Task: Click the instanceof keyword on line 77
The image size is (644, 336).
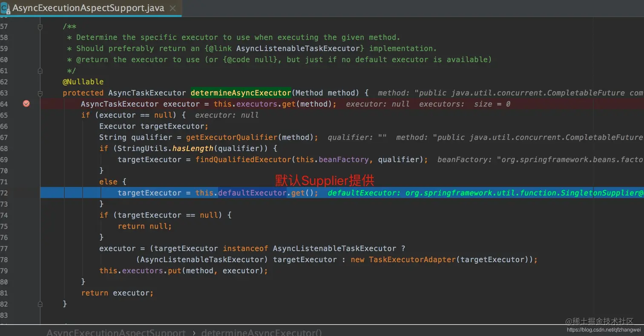Action: click(246, 249)
